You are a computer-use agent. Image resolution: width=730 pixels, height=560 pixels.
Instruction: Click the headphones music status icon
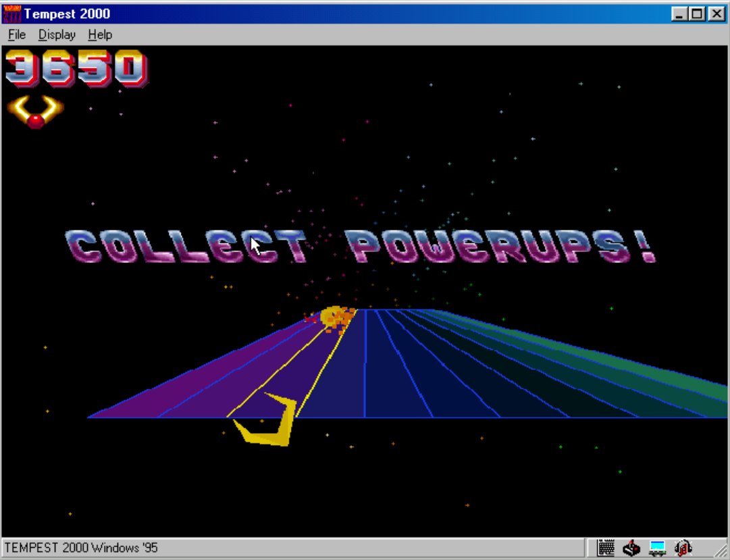pos(683,548)
